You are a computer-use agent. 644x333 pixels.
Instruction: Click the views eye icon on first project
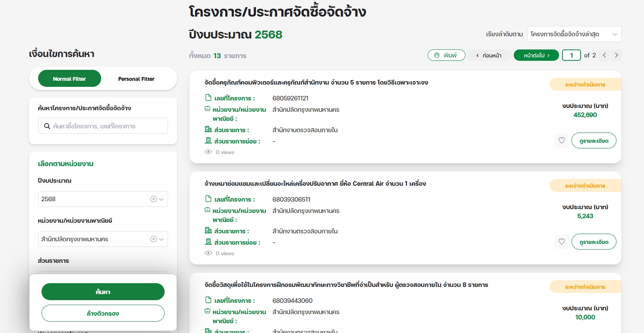pos(208,152)
